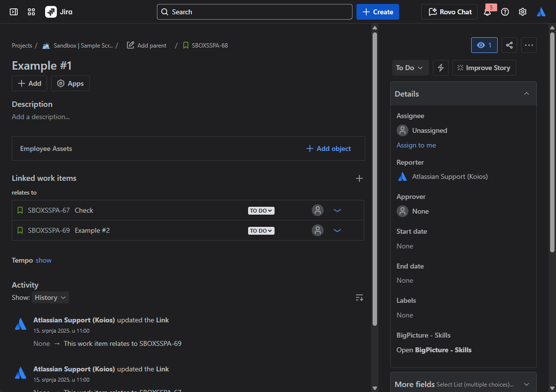Click the Atlassian avatar on SBOXSSPA-69 history entry
Viewport: 556px width, 392px height.
21,324
